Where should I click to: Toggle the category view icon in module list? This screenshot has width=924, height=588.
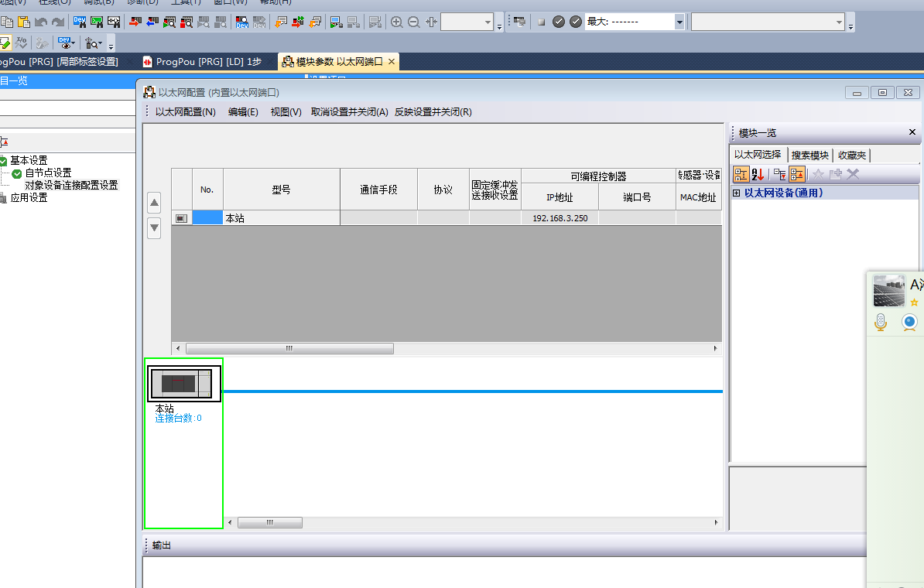741,175
